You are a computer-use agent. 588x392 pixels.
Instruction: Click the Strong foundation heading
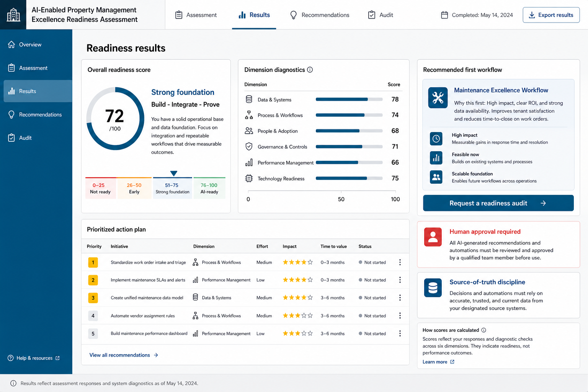click(183, 92)
